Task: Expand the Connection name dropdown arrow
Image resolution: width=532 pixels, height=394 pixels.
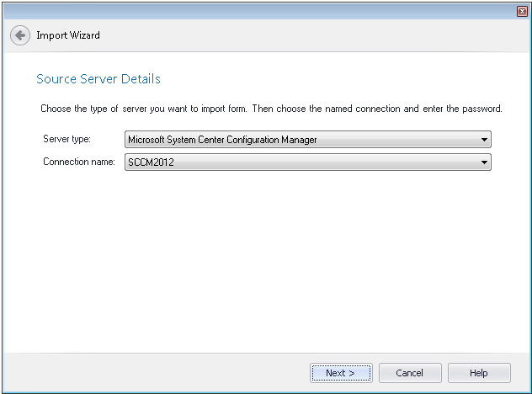Action: point(484,162)
